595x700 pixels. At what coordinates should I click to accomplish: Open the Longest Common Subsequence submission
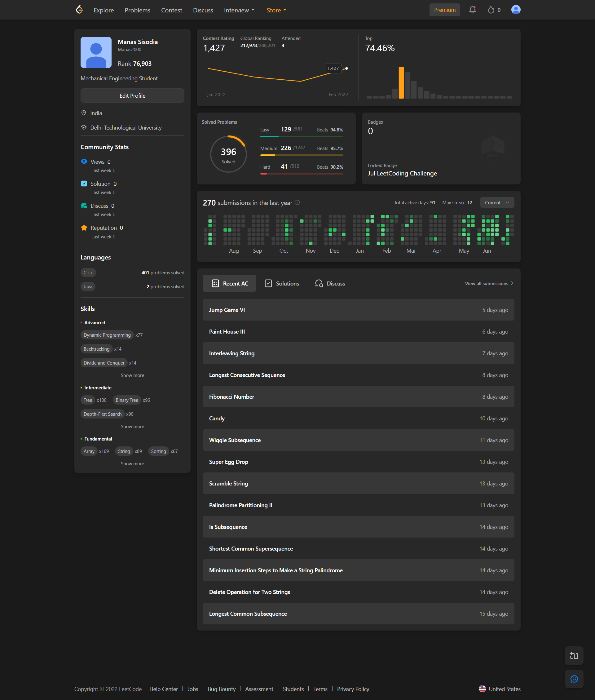point(358,614)
